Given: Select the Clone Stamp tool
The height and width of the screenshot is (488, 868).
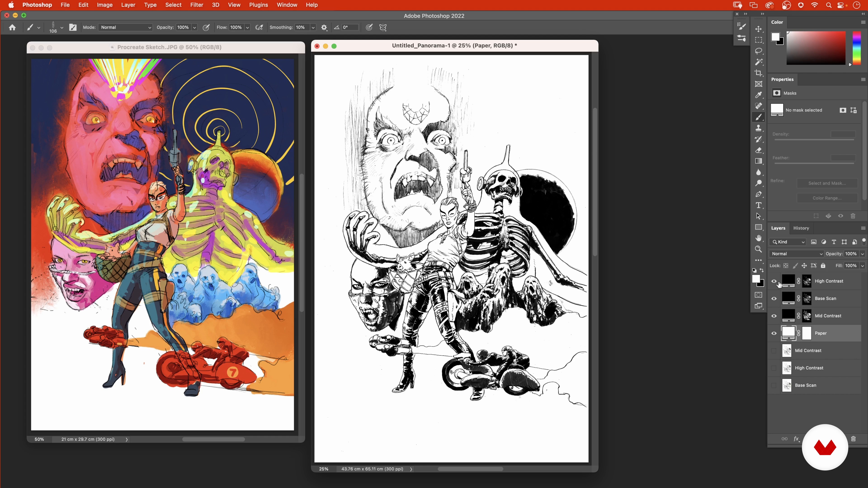Looking at the screenshot, I should 759,128.
